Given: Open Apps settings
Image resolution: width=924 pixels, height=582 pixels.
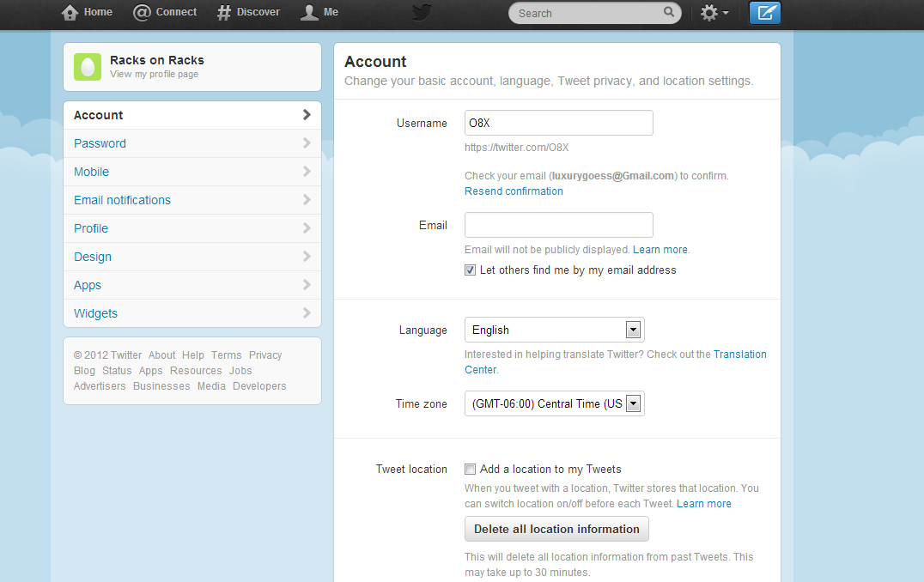Looking at the screenshot, I should (192, 284).
